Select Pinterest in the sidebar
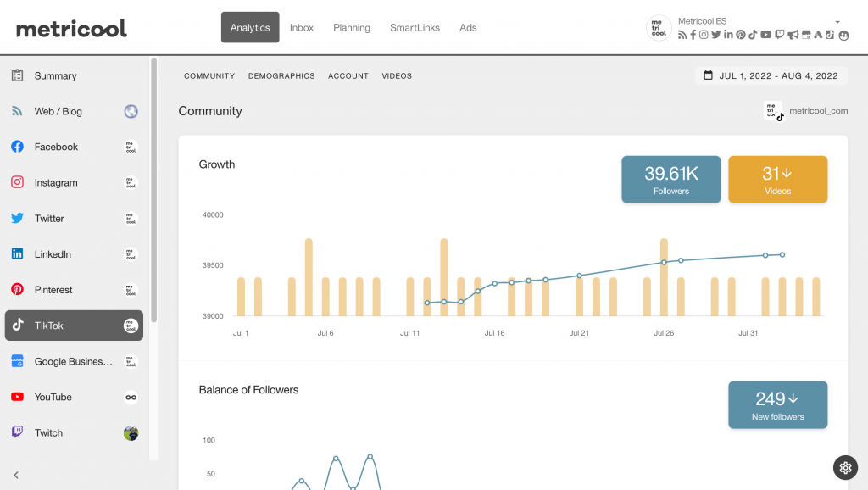Image resolution: width=868 pixels, height=490 pixels. point(75,290)
